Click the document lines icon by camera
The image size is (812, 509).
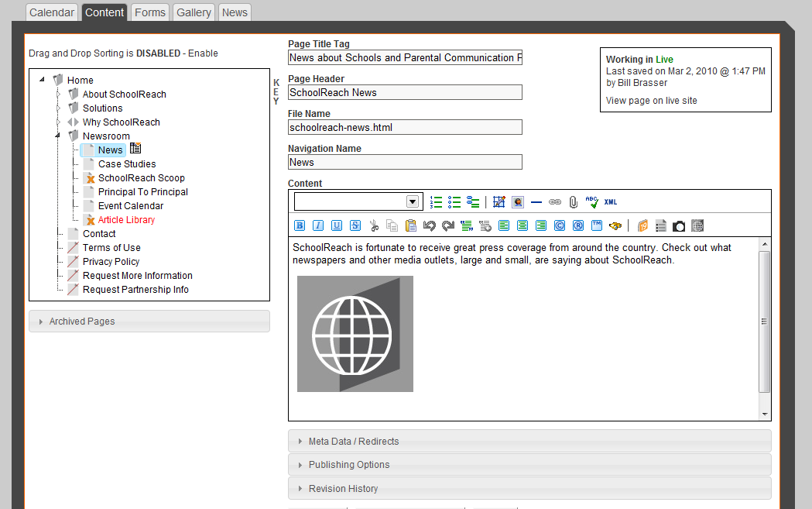coord(661,225)
